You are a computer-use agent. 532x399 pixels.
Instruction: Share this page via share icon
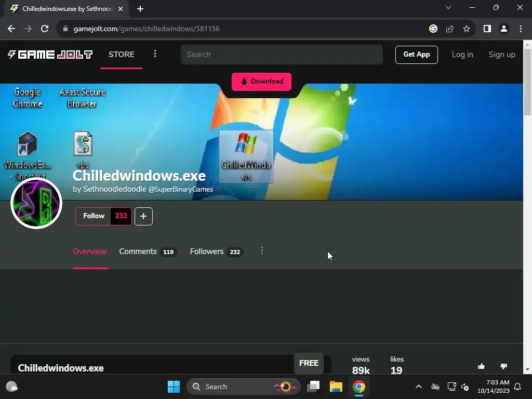[x=450, y=29]
